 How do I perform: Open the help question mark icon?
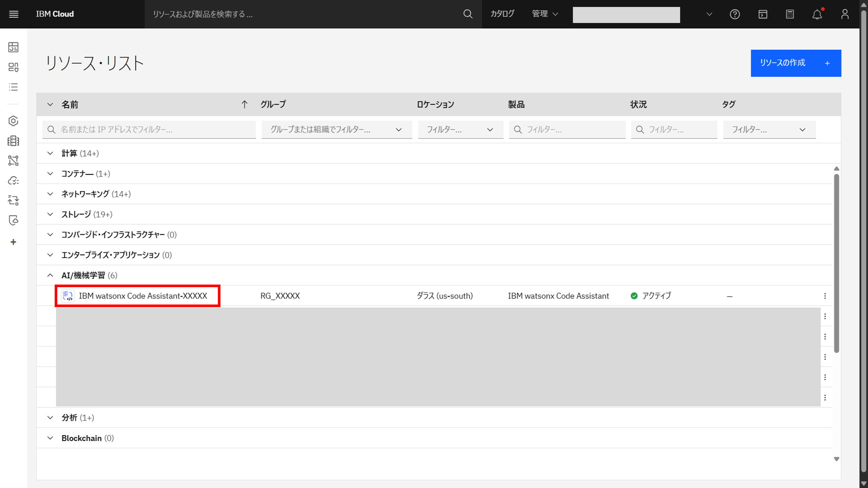click(734, 14)
